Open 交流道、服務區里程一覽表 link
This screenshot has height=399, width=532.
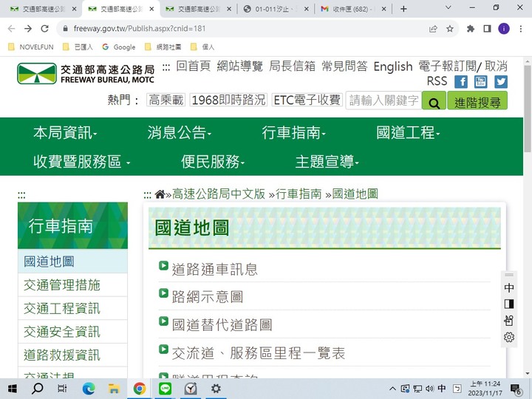pyautogui.click(x=258, y=353)
